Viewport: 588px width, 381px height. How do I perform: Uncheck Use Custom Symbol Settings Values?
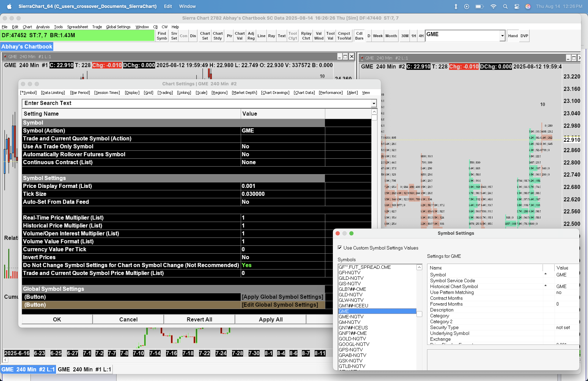340,247
